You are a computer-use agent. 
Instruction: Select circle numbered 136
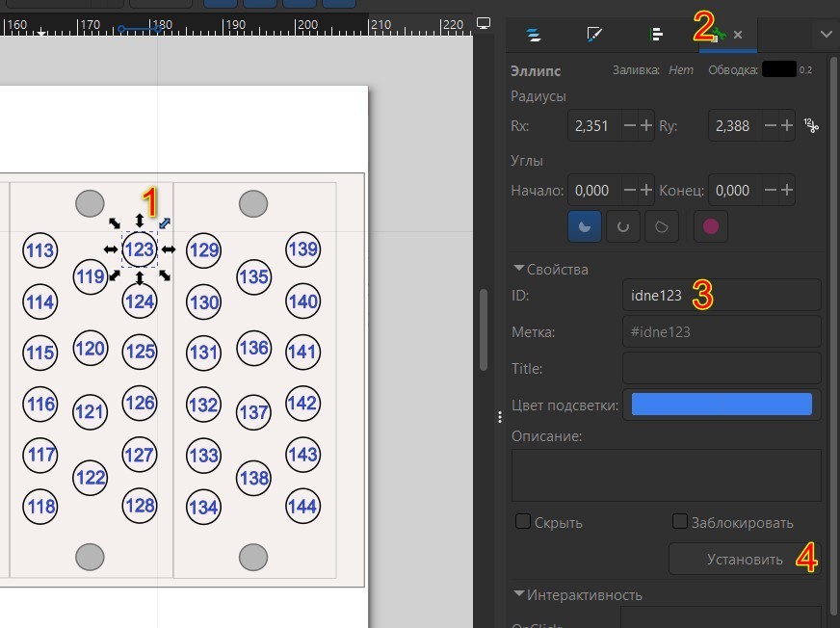pos(253,349)
